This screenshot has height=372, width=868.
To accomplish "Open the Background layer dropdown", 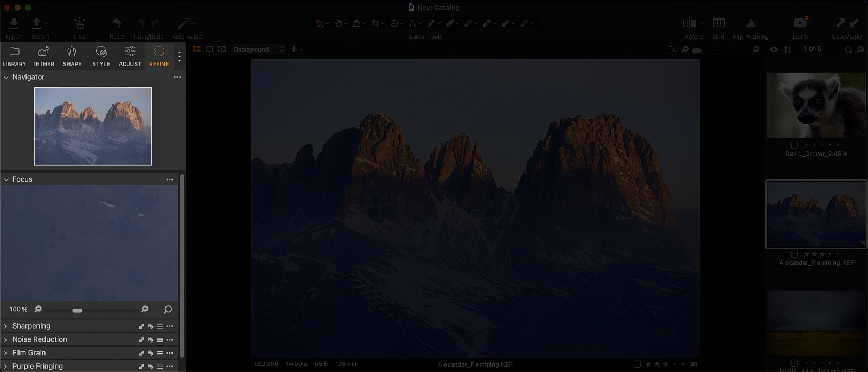I will (x=259, y=49).
